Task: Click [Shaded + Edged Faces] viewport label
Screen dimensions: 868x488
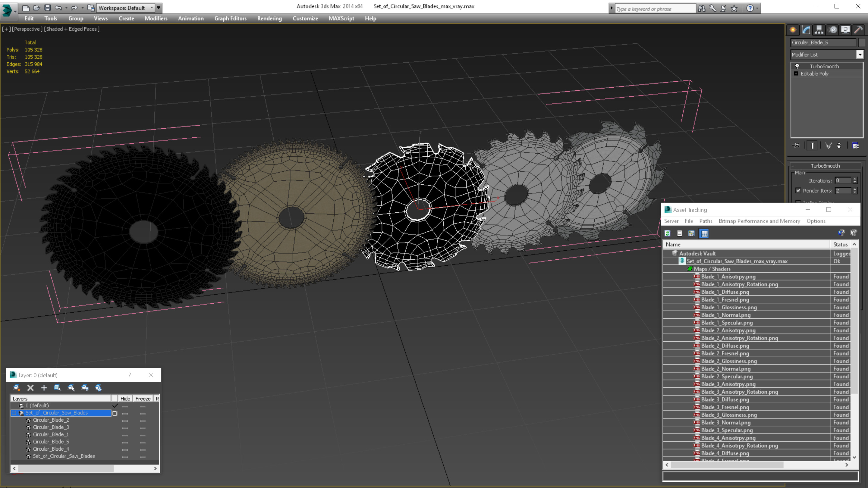Action: (x=72, y=29)
